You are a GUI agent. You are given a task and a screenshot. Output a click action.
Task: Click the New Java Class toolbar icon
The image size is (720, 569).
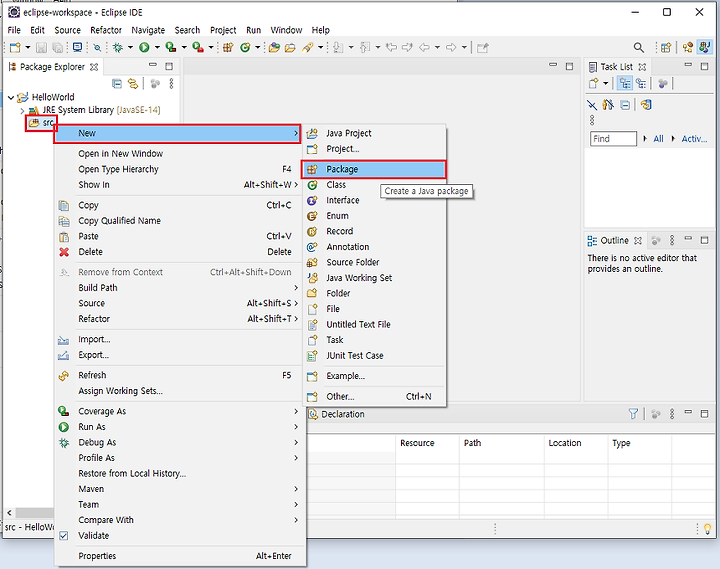(245, 47)
